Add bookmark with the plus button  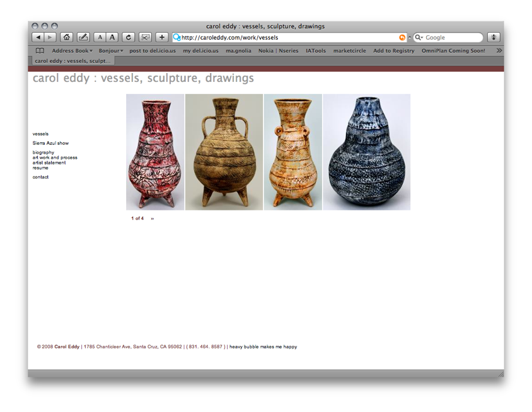pos(162,37)
